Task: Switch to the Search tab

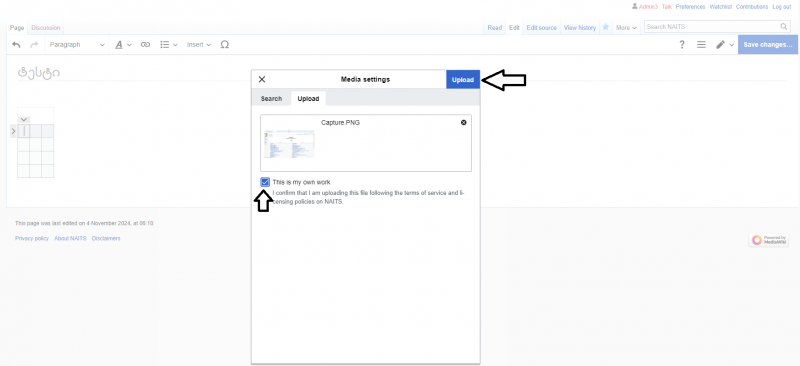Action: tap(271, 99)
